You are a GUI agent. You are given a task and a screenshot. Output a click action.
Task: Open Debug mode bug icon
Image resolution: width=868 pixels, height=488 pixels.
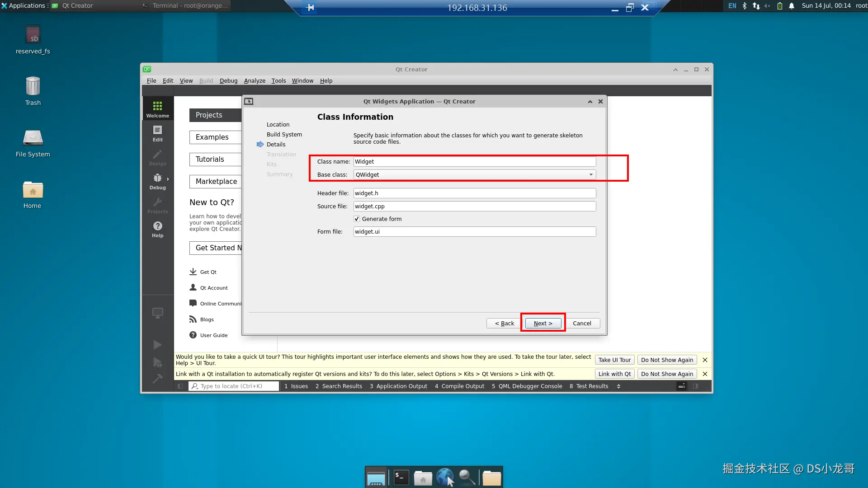click(x=157, y=178)
